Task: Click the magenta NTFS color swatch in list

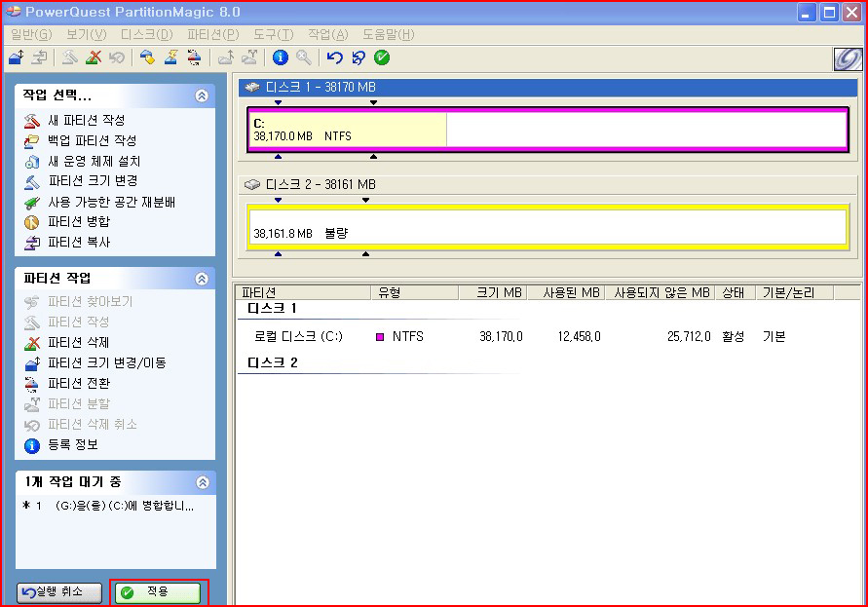Action: (x=380, y=337)
